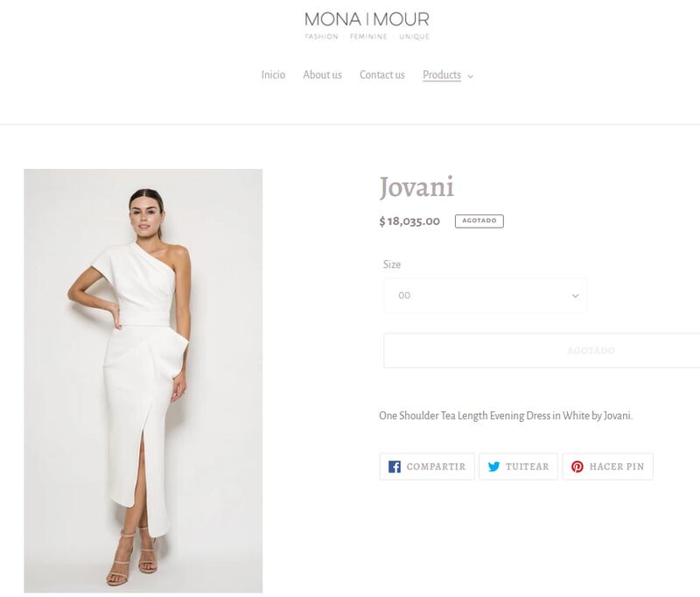Click the Twitter bird icon
Screen dimensions: 700x597
493,467
